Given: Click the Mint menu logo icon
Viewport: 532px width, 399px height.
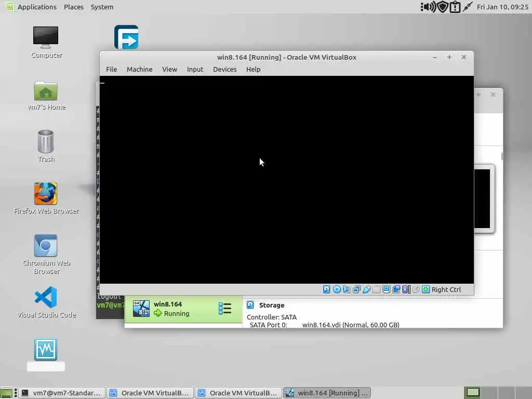Looking at the screenshot, I should (9, 6).
